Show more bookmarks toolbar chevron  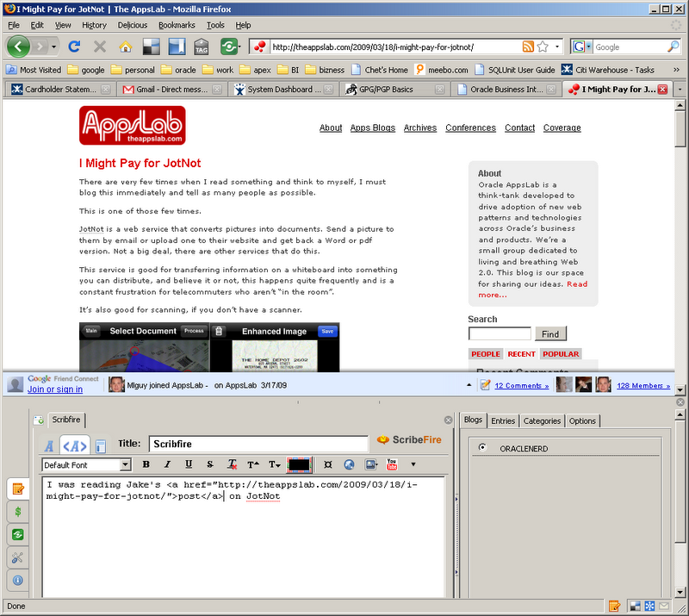pyautogui.click(x=676, y=70)
